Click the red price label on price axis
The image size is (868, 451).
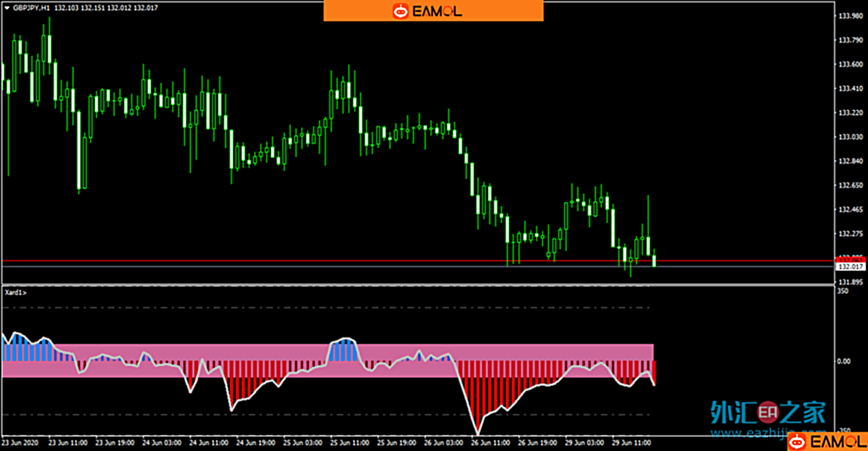[x=850, y=260]
